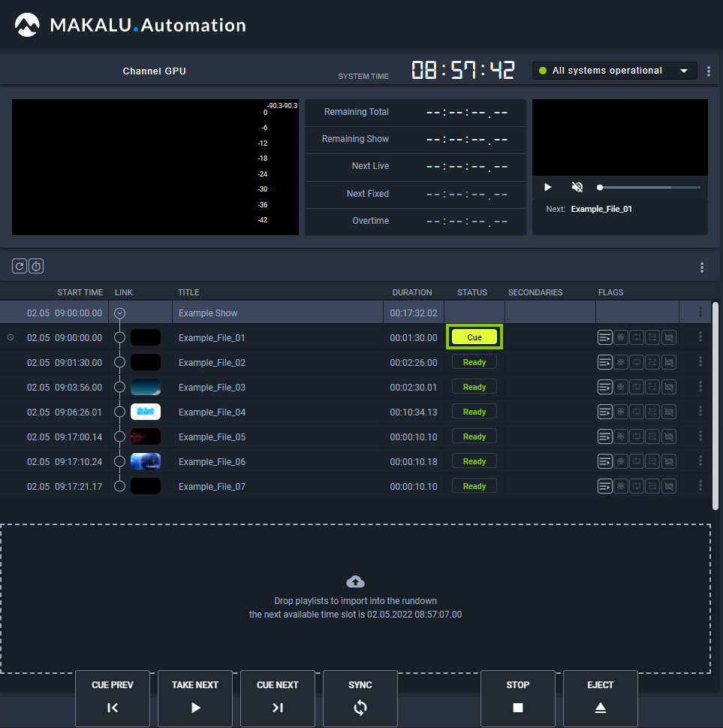Click the link circle on Example_File_04
The width and height of the screenshot is (723, 728).
[x=119, y=412]
